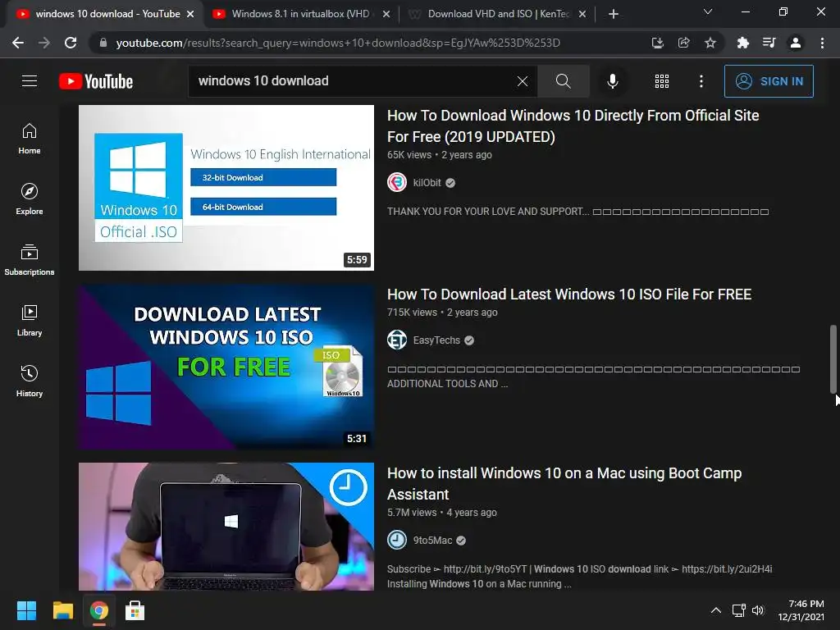Open the media controls icon in Chrome toolbar
This screenshot has height=630, width=840.
tap(769, 43)
